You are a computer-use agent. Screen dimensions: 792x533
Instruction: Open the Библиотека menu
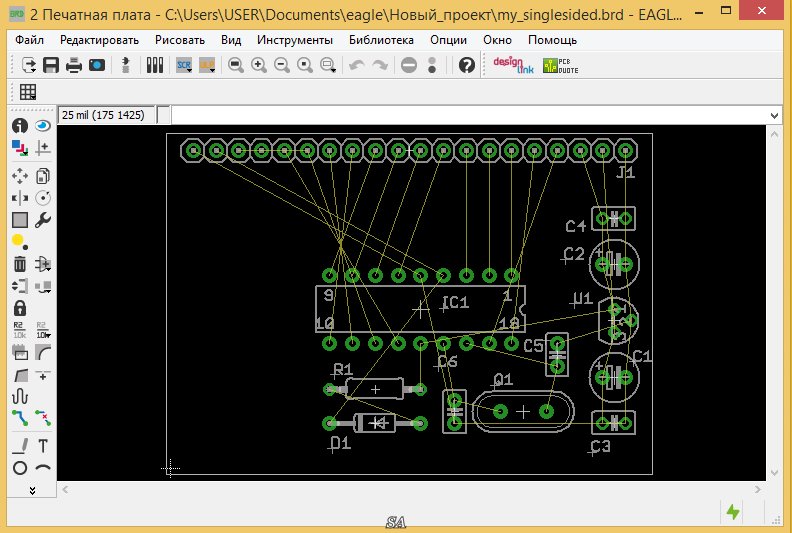pyautogui.click(x=381, y=41)
